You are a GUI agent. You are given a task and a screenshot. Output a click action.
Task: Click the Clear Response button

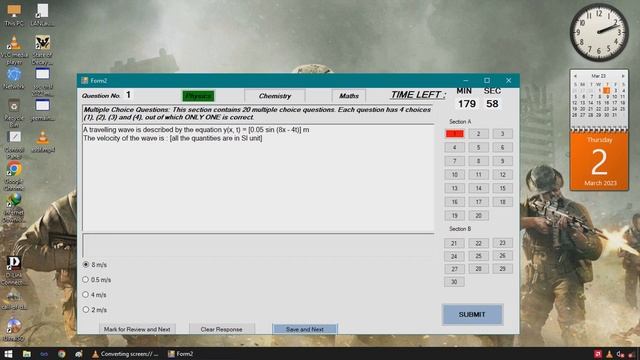pyautogui.click(x=222, y=329)
